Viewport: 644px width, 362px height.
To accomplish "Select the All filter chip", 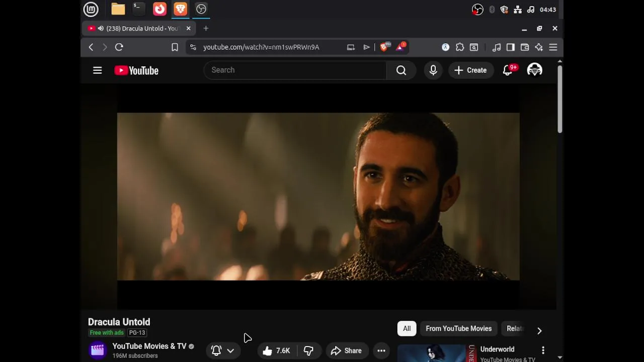I will tap(407, 329).
